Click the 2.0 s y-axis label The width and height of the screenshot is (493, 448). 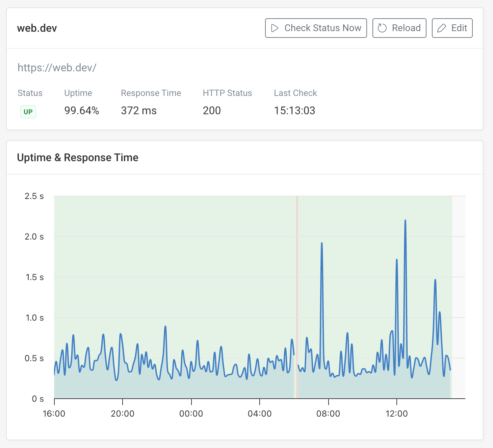pyautogui.click(x=34, y=237)
